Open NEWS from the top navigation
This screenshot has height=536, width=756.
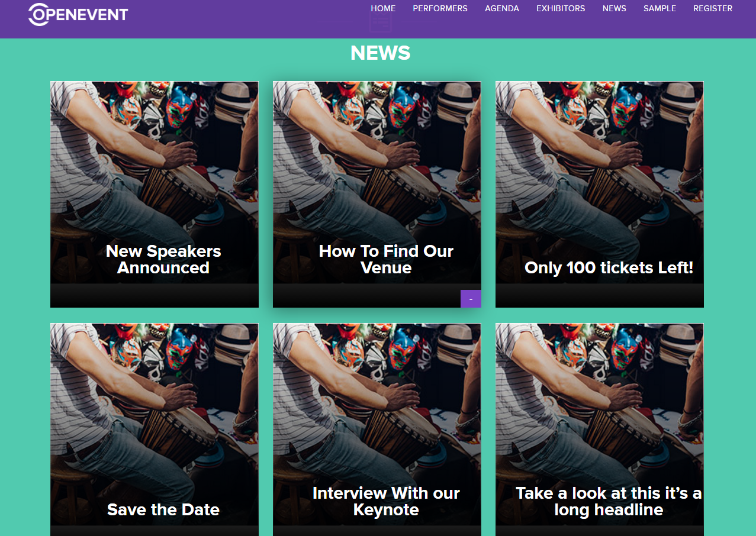pos(615,8)
